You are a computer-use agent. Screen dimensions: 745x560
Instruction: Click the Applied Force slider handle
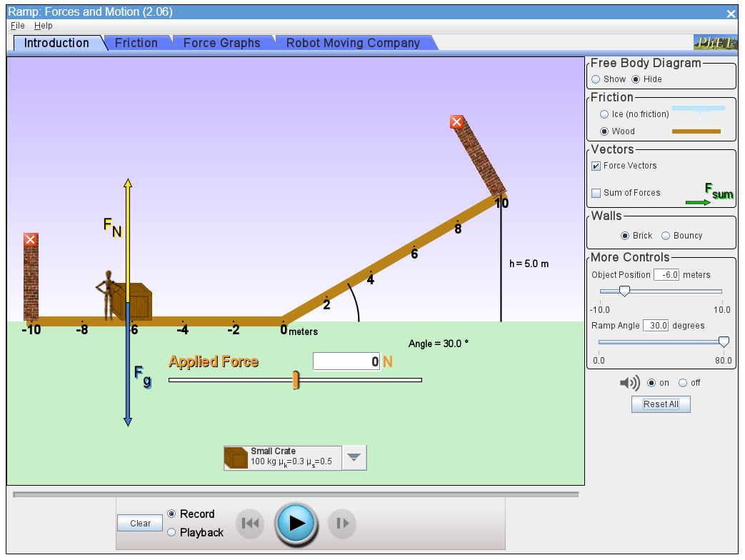(296, 380)
